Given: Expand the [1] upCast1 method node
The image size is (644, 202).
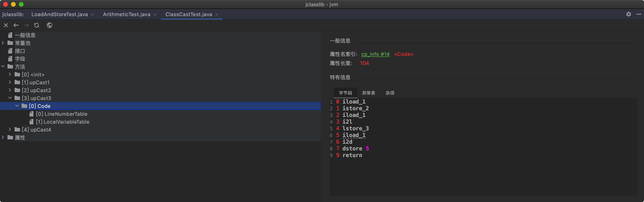Looking at the screenshot, I should click(10, 82).
